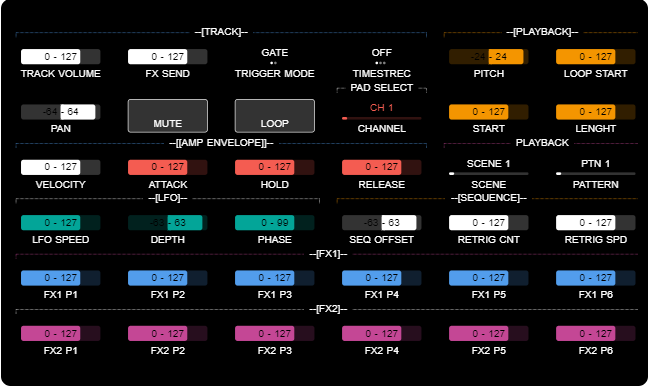Viewport: 648px width, 388px height.
Task: Click the LOOP START slider
Action: point(596,57)
